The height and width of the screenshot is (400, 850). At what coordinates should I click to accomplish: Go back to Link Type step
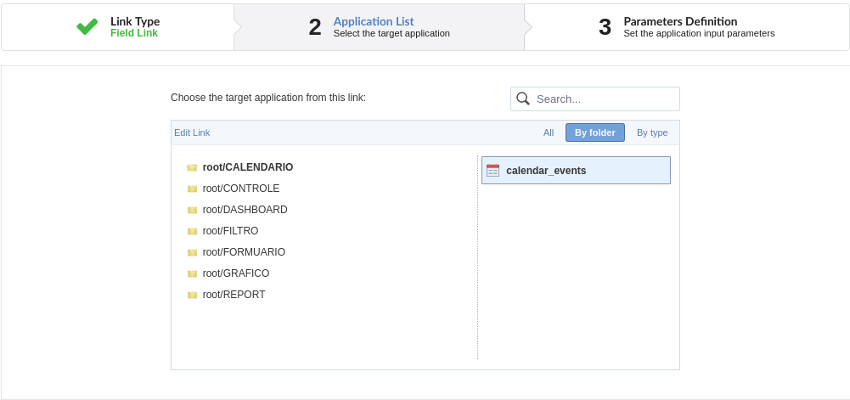coord(118,27)
